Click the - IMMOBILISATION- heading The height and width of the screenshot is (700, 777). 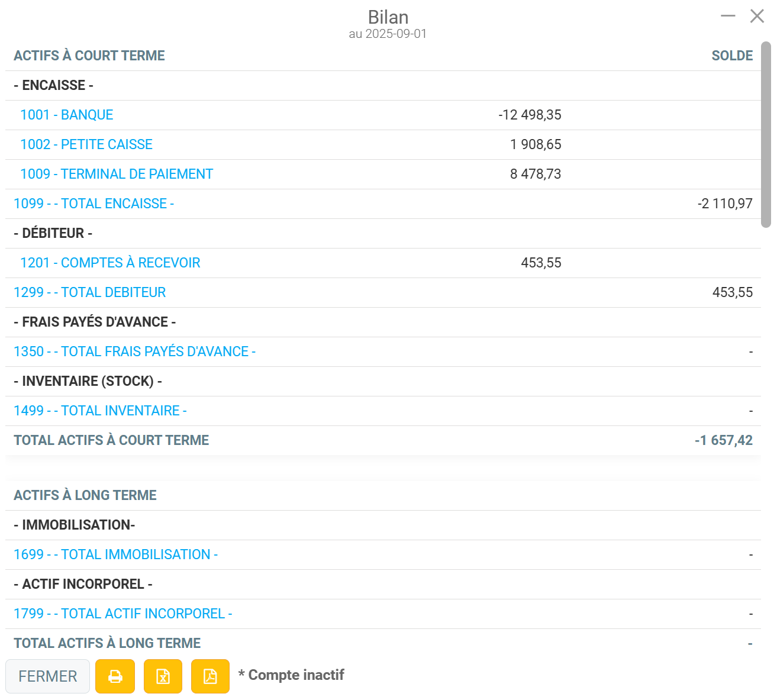click(x=75, y=525)
